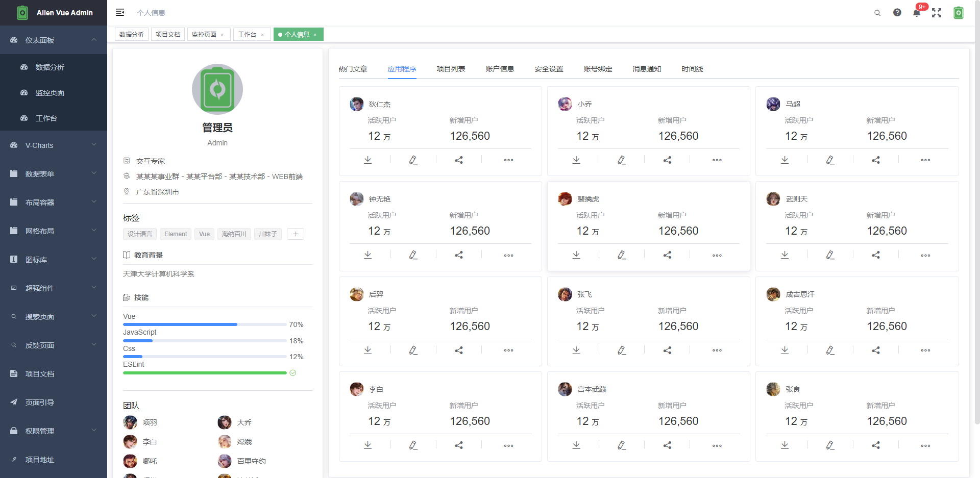Open the search magnifier in header
Image resolution: width=980 pixels, height=478 pixels.
[877, 13]
